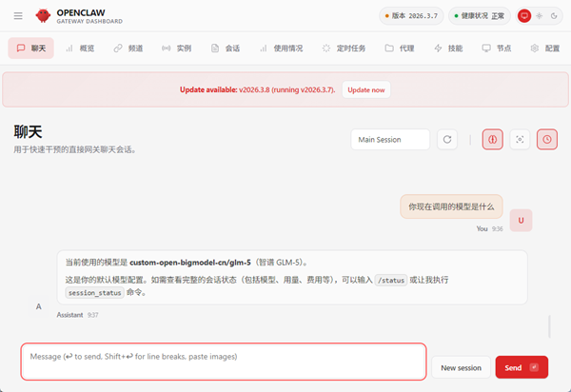Open the hamburger menu beside the OpenClaw logo

point(18,16)
